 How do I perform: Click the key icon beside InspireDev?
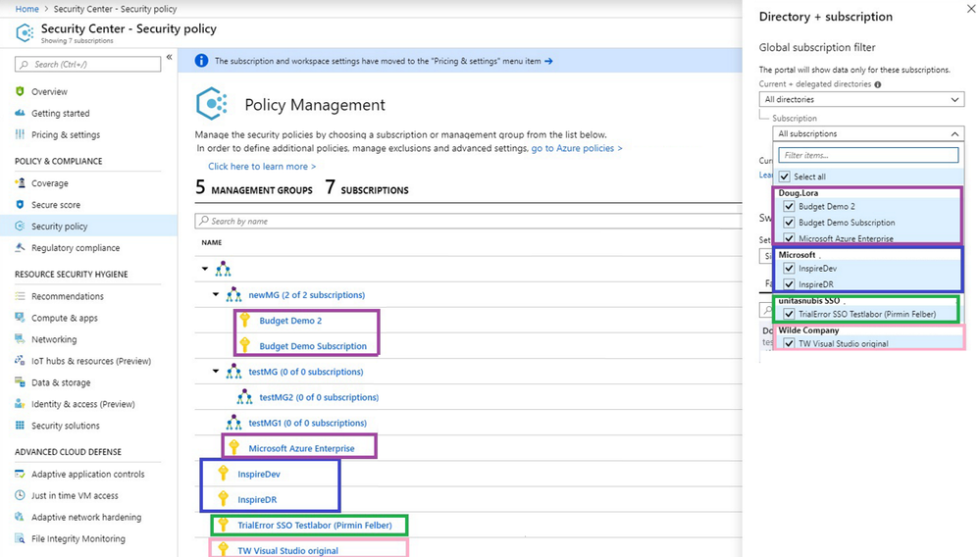pos(223,474)
